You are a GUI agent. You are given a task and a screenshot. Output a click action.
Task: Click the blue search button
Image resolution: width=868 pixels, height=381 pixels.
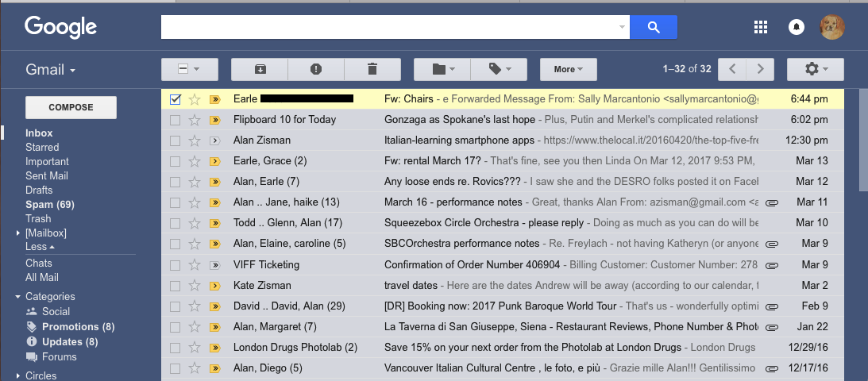point(654,27)
